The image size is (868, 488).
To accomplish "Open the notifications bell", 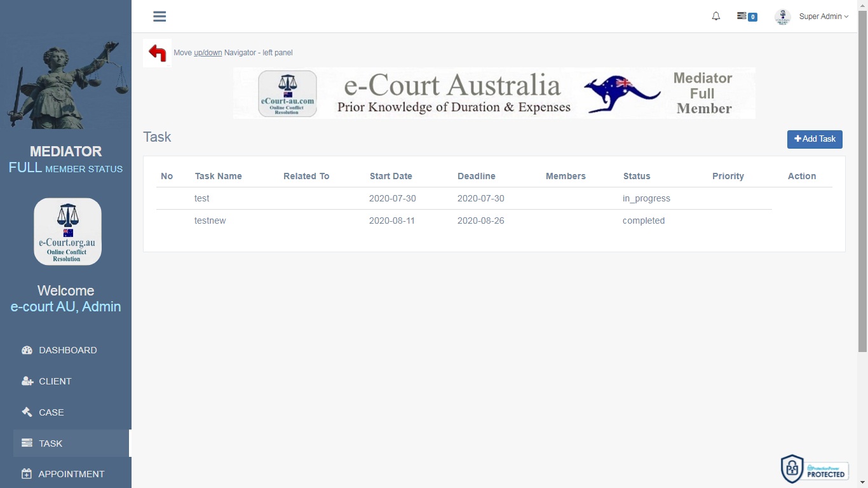I will pyautogui.click(x=716, y=17).
